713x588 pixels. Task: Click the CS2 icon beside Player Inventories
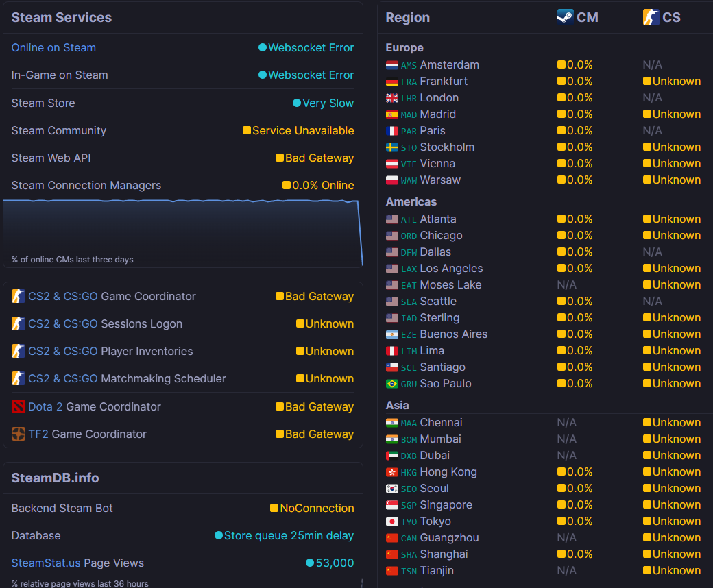click(19, 352)
